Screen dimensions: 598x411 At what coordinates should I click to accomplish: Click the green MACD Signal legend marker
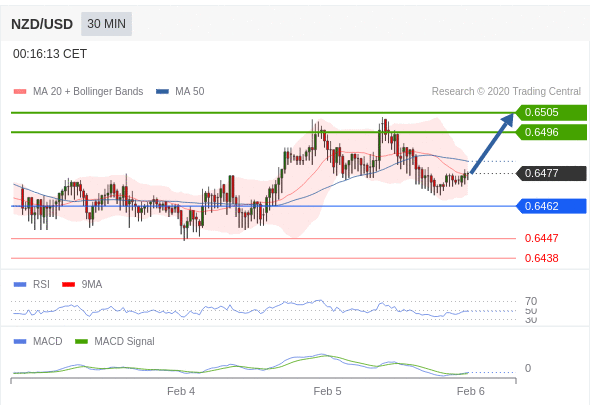[81, 341]
